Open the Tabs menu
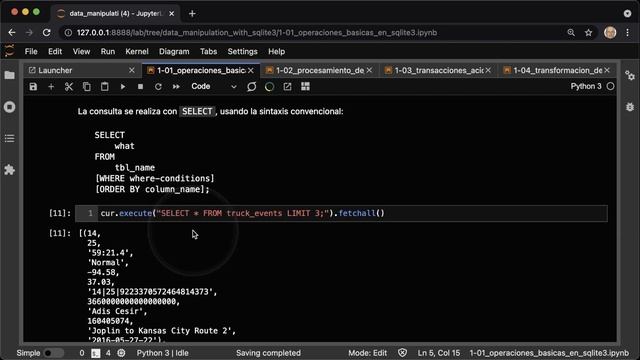640x360 pixels. (208, 51)
